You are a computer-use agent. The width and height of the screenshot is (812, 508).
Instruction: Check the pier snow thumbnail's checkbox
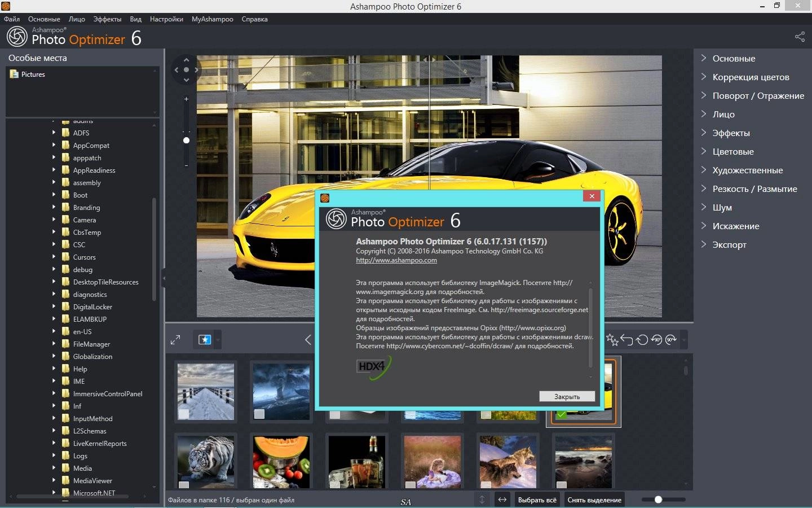pyautogui.click(x=183, y=414)
